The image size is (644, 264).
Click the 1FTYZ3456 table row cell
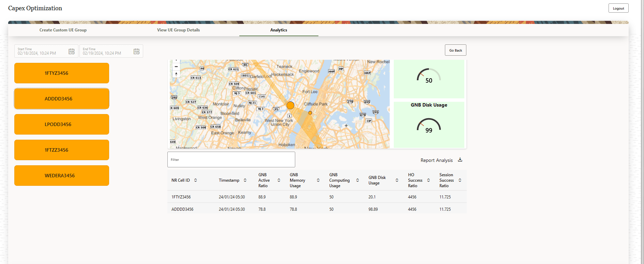181,197
